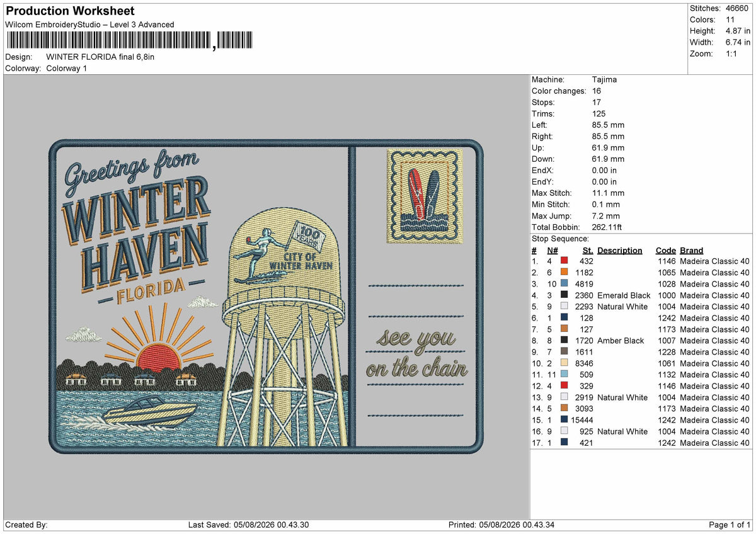Click the 'Created By:' footer label
The width and height of the screenshot is (756, 534).
coord(26,525)
